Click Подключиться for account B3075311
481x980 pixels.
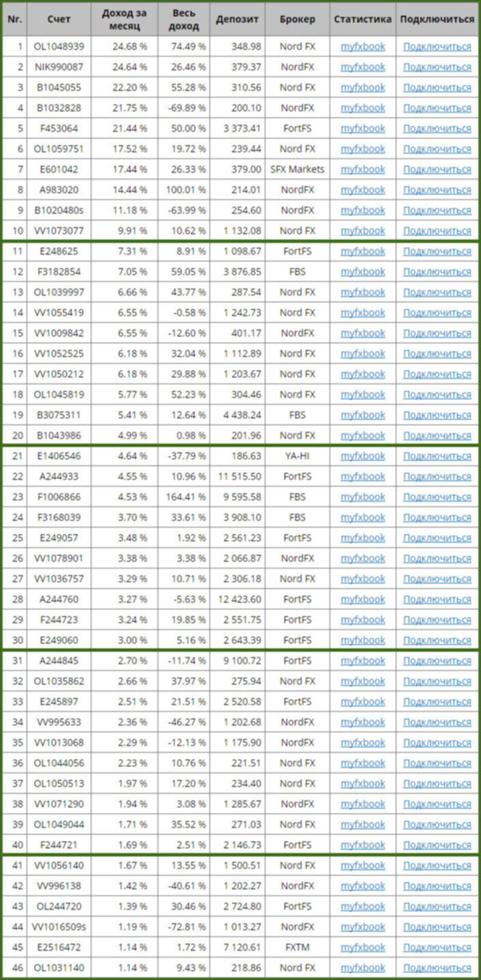tap(437, 415)
